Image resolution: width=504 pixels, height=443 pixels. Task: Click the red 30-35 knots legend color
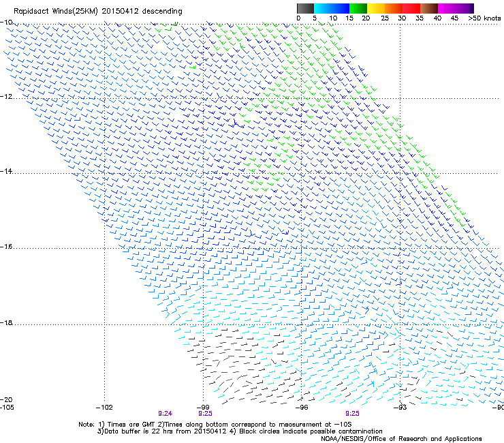411,8
